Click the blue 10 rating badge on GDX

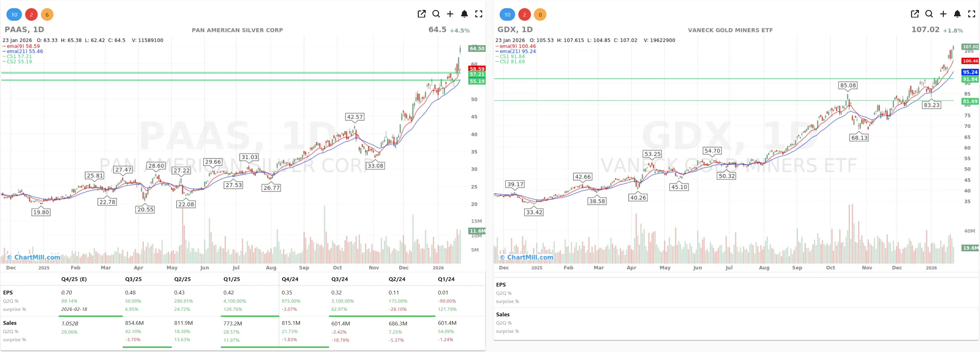pos(507,15)
